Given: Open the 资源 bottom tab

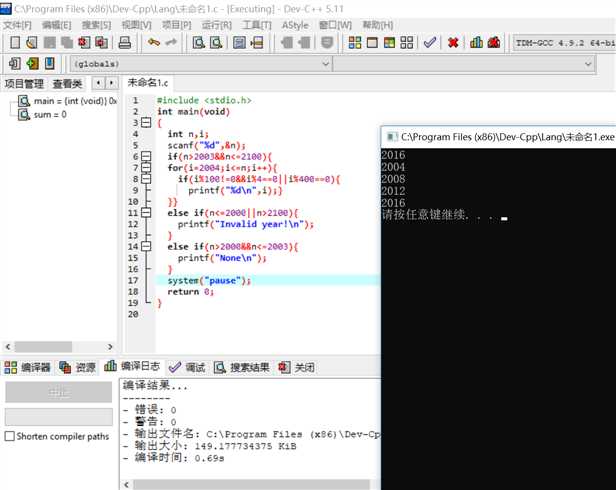Looking at the screenshot, I should [77, 367].
